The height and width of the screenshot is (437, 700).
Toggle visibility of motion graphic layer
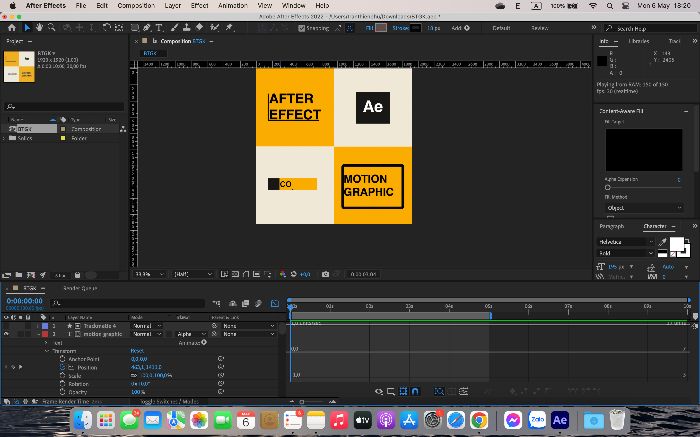[6, 334]
